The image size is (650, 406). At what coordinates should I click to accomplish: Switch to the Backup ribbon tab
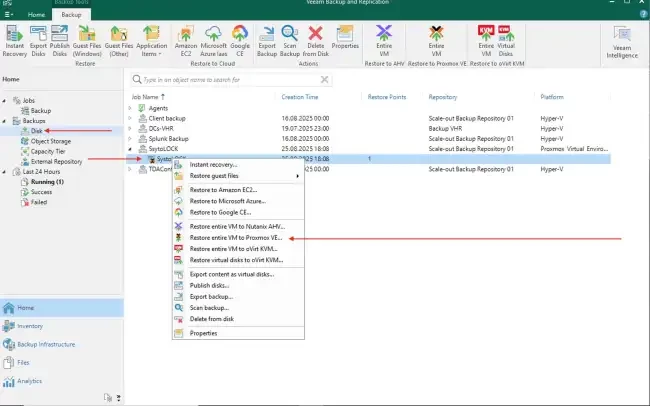(71, 15)
